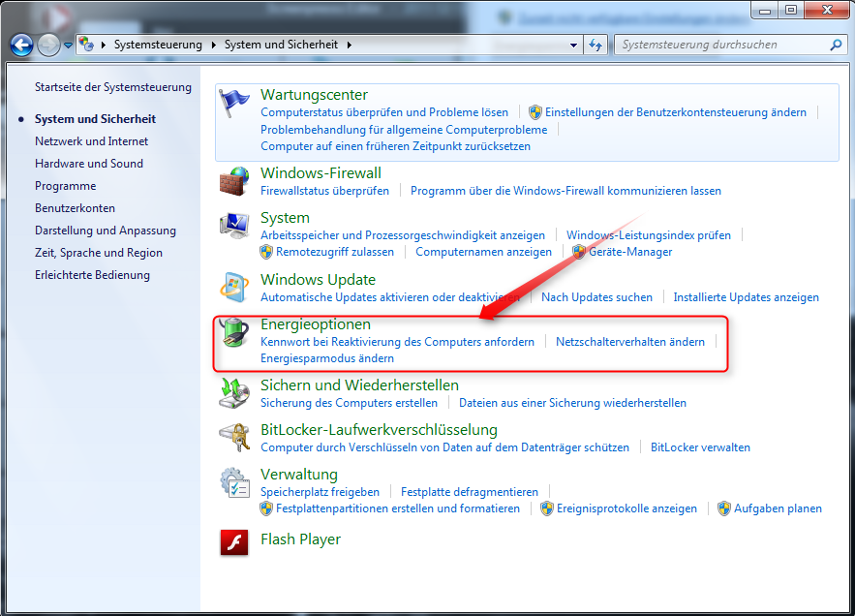
Task: Click Firewallstatus überprüfen
Action: pyautogui.click(x=325, y=191)
